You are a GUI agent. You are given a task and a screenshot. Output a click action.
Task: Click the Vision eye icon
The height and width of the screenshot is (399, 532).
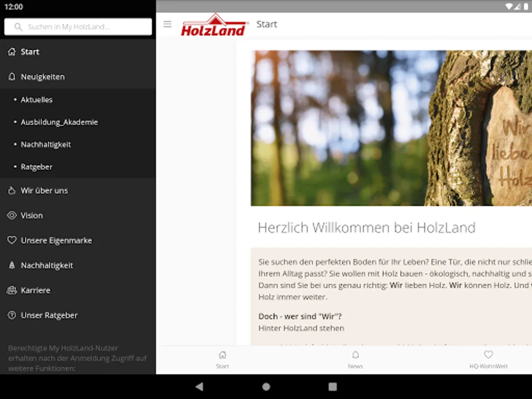pos(12,215)
